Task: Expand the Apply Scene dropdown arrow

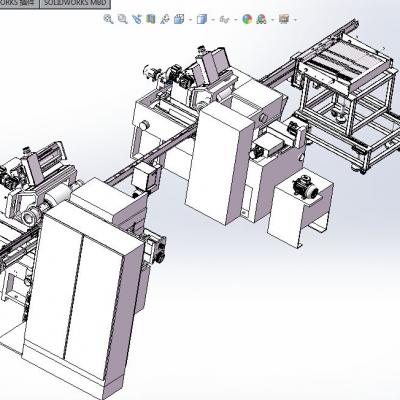Action: tap(273, 20)
